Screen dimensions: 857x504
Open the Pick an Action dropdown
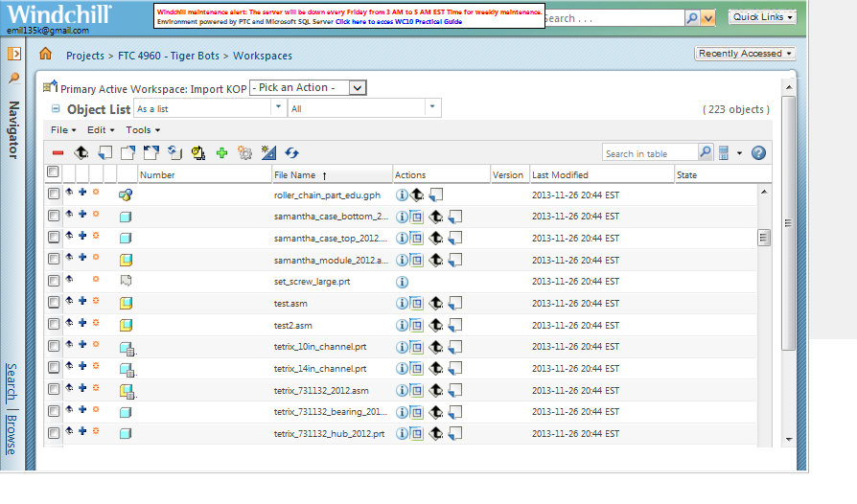click(x=308, y=87)
